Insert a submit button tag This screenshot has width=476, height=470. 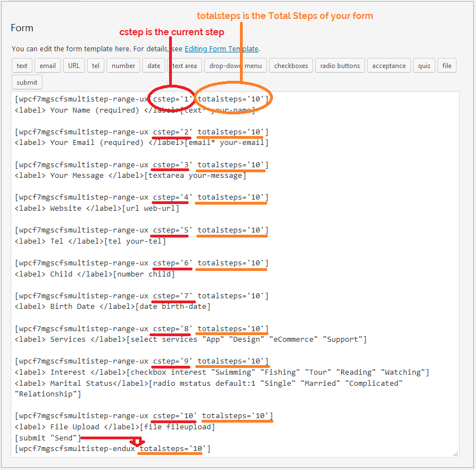click(x=27, y=83)
